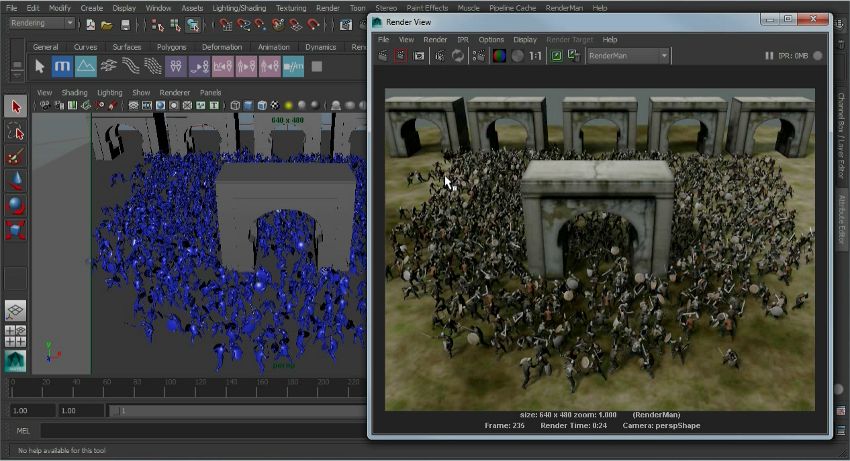Click the IPR render icon in Render View

point(440,56)
